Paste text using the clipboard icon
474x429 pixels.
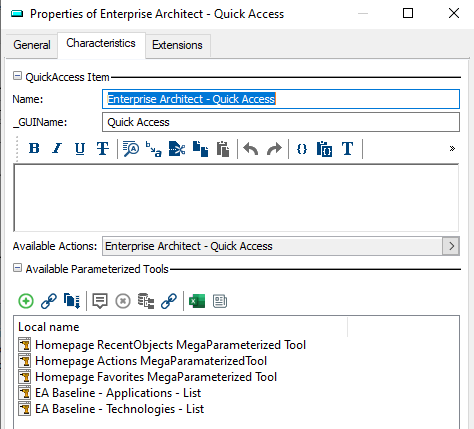(223, 149)
